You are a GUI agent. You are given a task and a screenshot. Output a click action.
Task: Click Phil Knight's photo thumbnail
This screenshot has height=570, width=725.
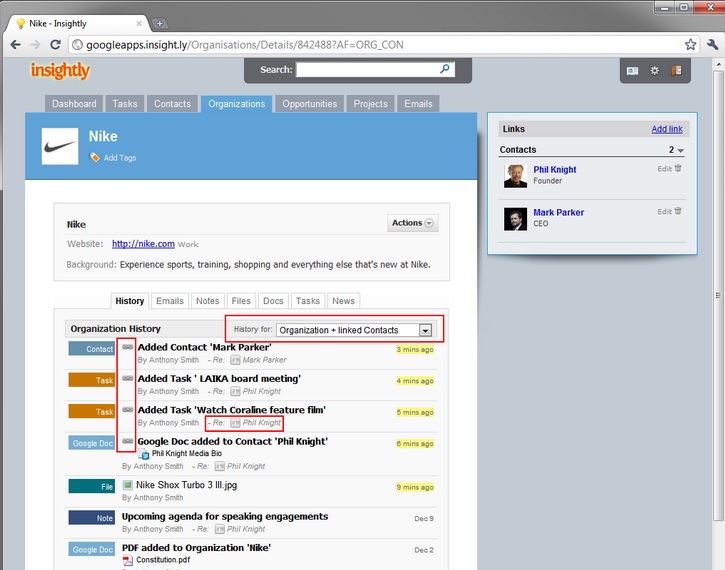[x=516, y=176]
